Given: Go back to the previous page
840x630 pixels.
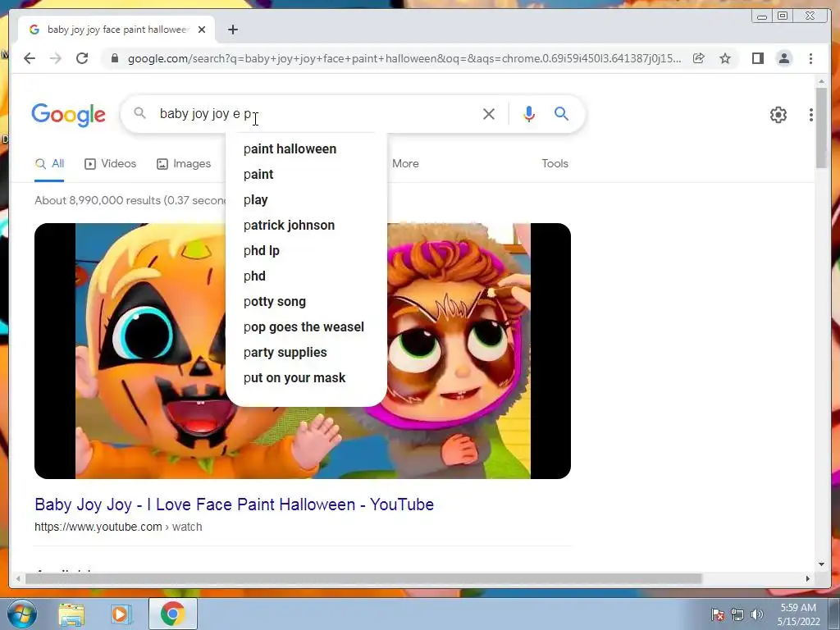Looking at the screenshot, I should (30, 58).
